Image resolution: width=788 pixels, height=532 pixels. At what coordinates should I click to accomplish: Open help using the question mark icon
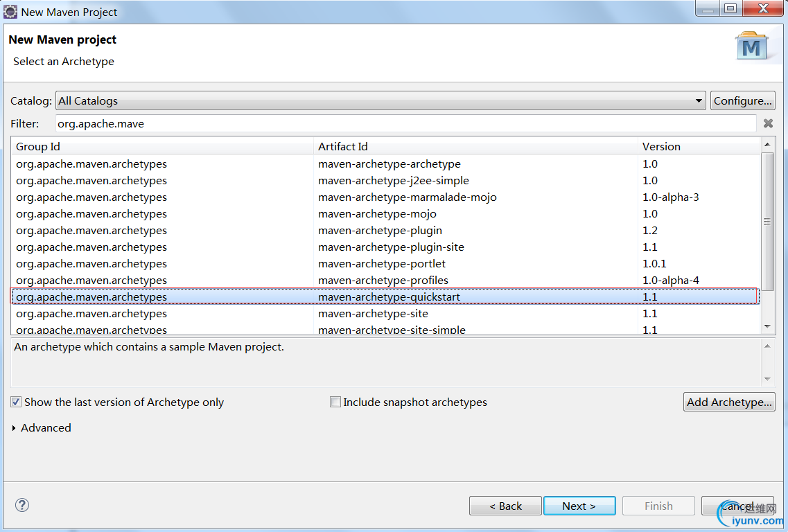(x=22, y=505)
